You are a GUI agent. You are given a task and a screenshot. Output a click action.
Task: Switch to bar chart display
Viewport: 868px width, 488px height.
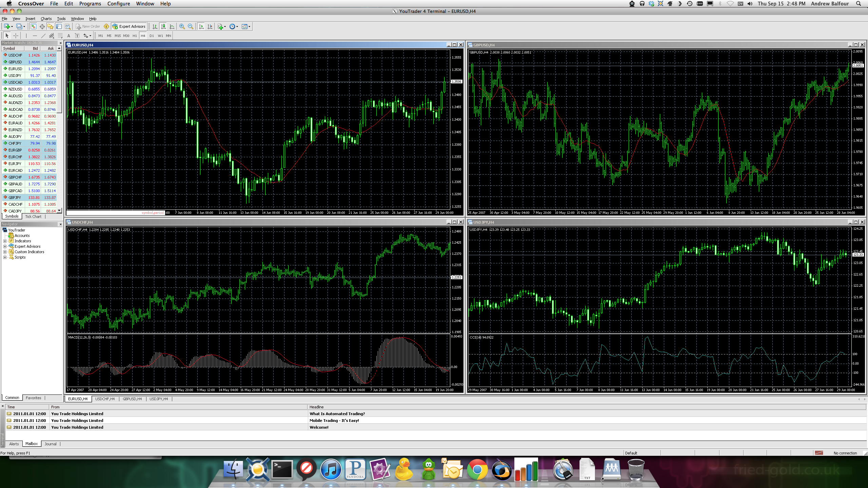coord(155,26)
